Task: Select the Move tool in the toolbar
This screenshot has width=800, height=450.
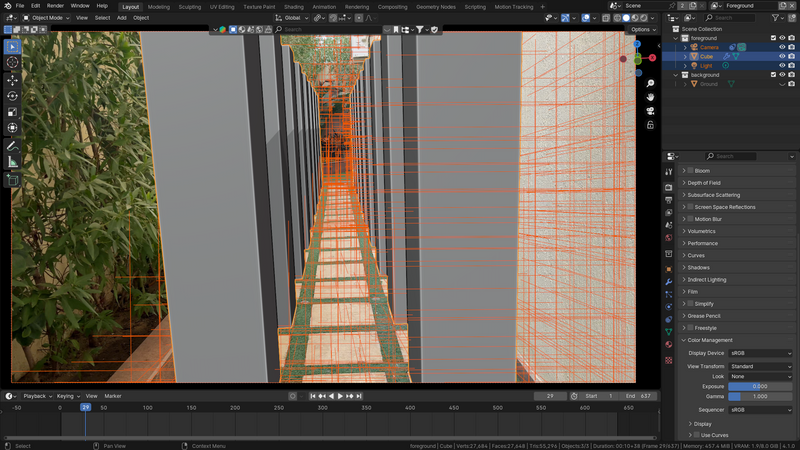Action: coord(12,79)
